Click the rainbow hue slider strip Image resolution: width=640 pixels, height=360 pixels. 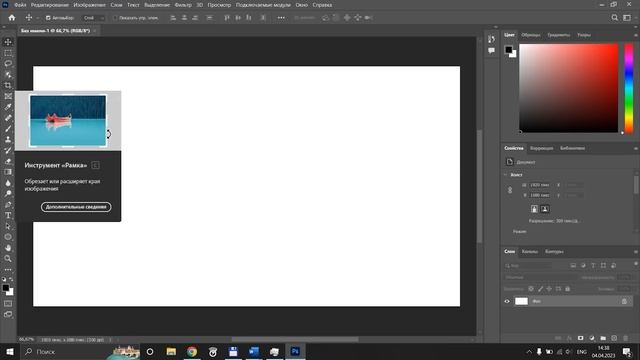[629, 88]
